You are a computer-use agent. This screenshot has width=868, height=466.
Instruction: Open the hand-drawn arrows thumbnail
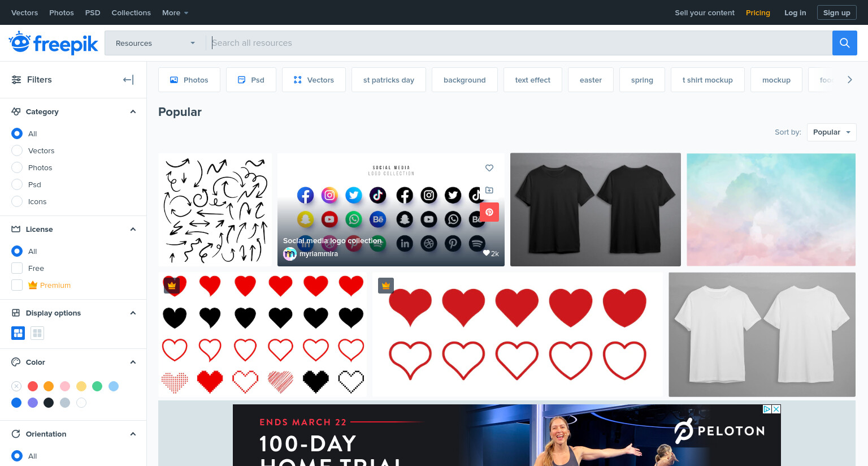[215, 209]
